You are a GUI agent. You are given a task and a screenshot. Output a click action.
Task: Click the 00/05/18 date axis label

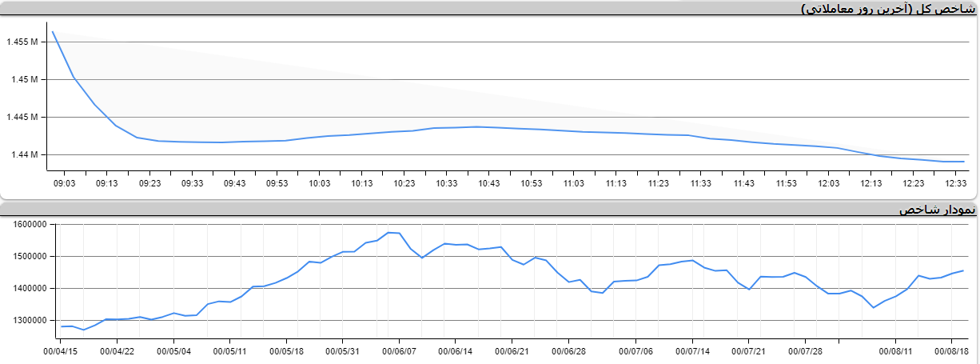(x=286, y=350)
